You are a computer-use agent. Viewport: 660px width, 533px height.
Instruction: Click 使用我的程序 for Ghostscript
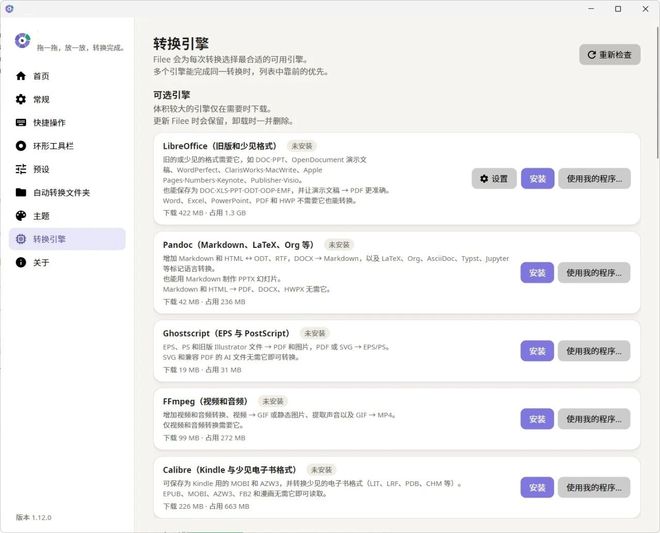point(594,351)
